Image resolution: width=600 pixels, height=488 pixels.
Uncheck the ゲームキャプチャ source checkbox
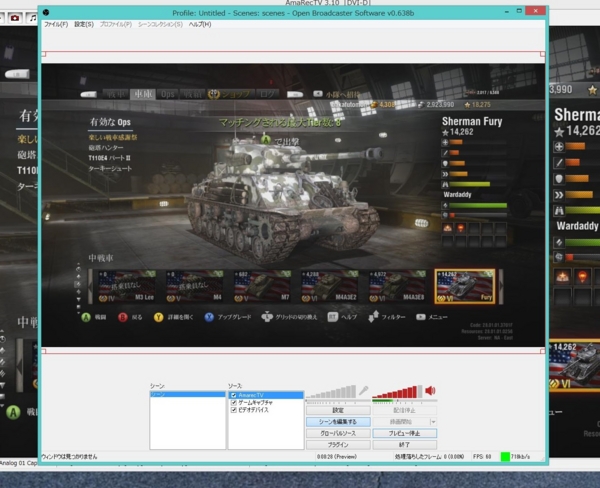[x=233, y=403]
